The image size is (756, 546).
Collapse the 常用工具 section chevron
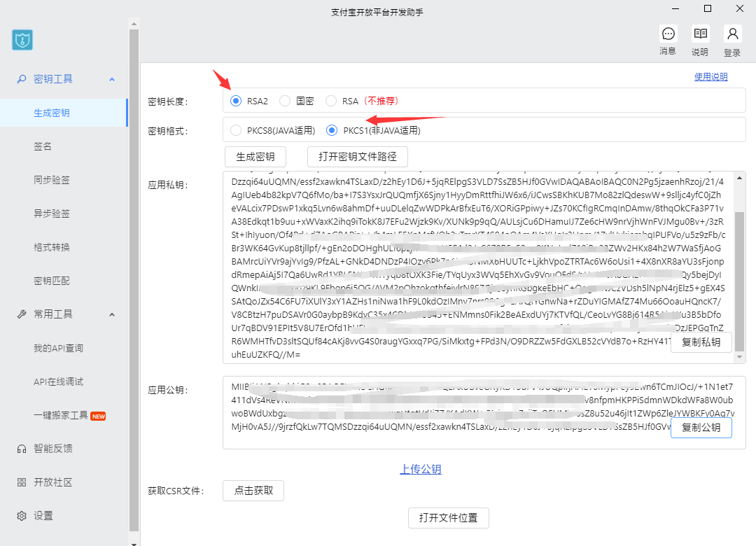click(x=112, y=315)
